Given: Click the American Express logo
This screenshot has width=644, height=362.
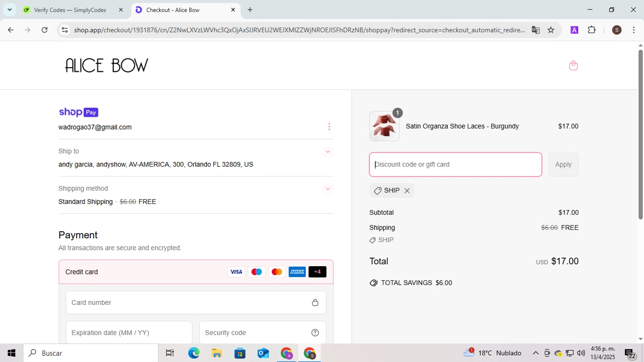Looking at the screenshot, I should point(297,272).
